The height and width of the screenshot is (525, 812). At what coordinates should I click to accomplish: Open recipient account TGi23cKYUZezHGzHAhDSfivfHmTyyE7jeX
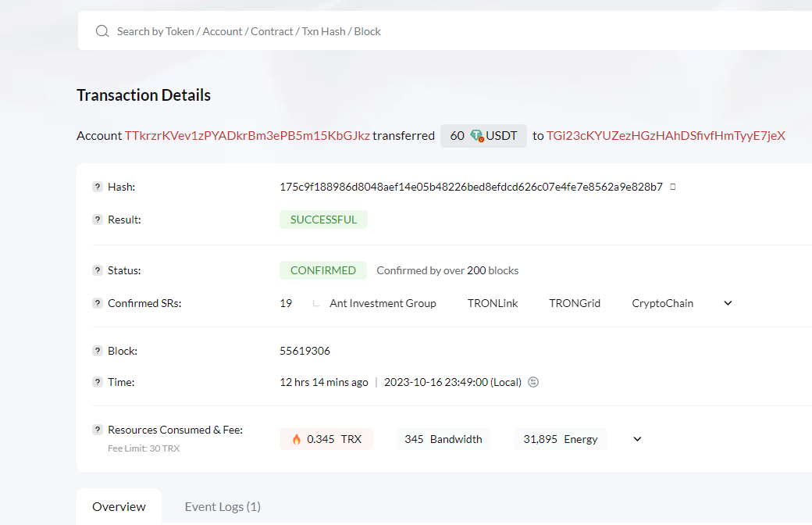665,136
